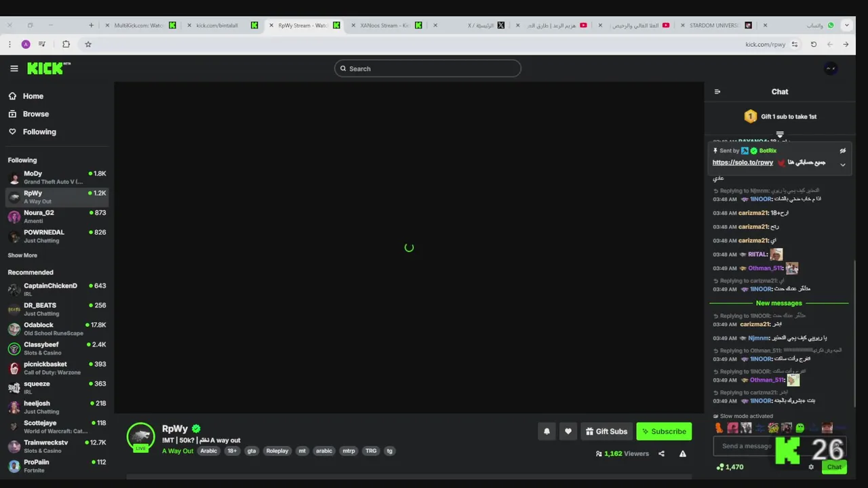Hide the pinned BotRix message

(843, 150)
